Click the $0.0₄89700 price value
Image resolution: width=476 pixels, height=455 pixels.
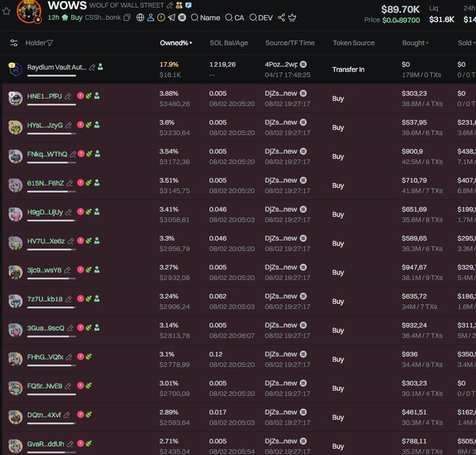pos(401,20)
